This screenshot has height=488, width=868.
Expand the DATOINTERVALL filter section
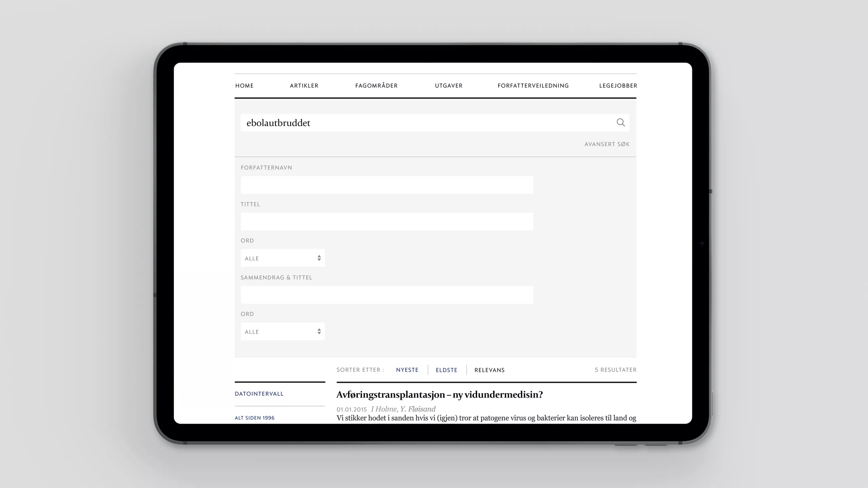[259, 394]
